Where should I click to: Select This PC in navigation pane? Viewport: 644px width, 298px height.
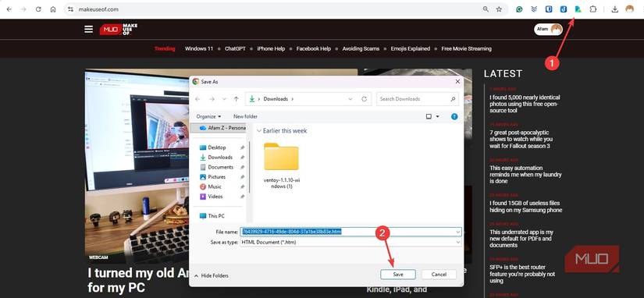212,216
